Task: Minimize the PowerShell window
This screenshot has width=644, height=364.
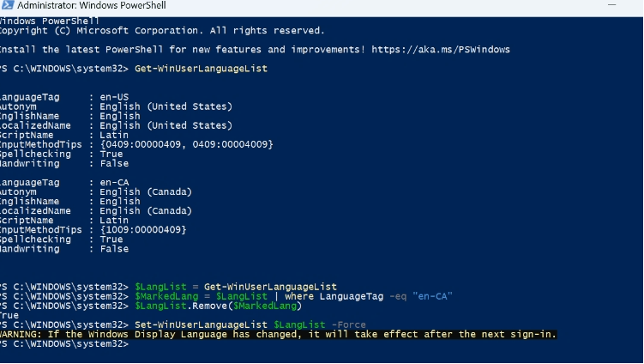Action: [611, 5]
